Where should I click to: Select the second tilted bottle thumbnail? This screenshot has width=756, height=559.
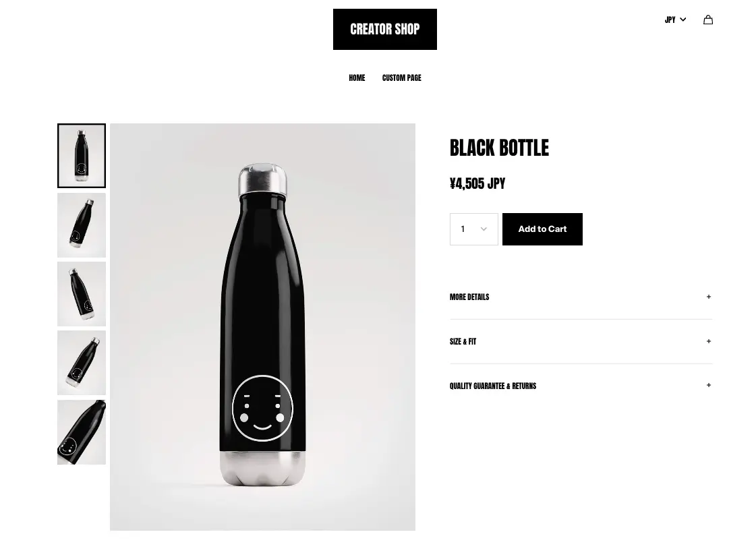click(82, 225)
